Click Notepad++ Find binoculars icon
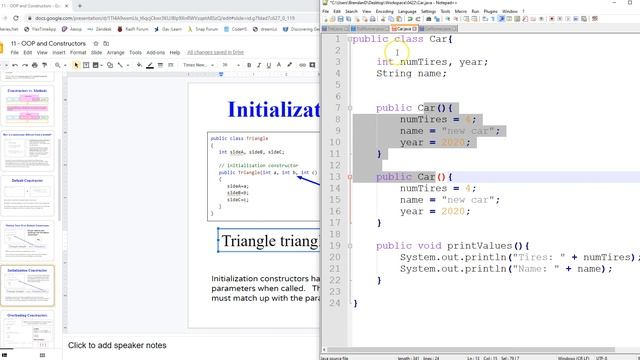 pyautogui.click(x=429, y=19)
